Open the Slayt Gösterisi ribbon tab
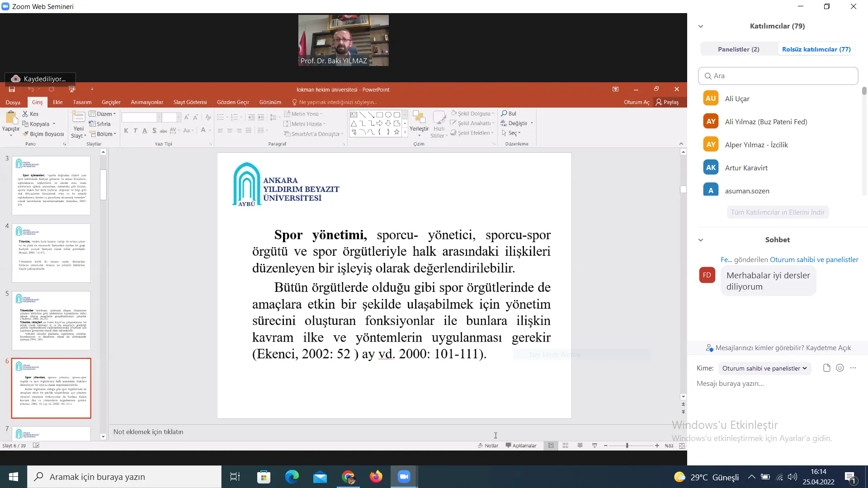Image resolution: width=868 pixels, height=488 pixels. (190, 102)
